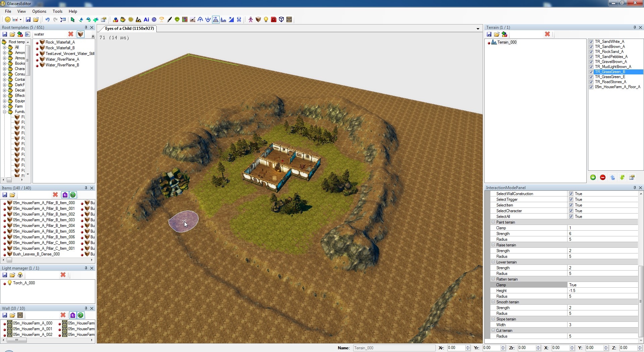Select the blue AI tool in the toolbar

(146, 20)
